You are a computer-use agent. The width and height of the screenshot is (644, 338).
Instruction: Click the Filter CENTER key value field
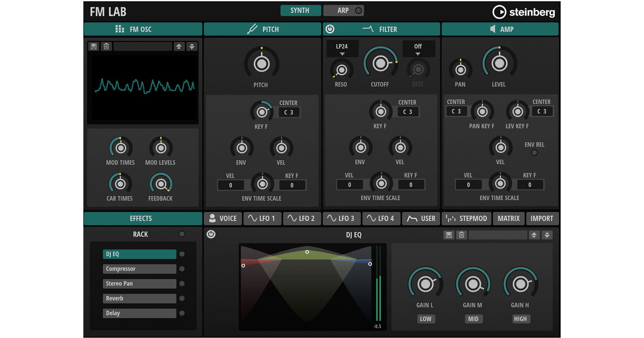408,112
